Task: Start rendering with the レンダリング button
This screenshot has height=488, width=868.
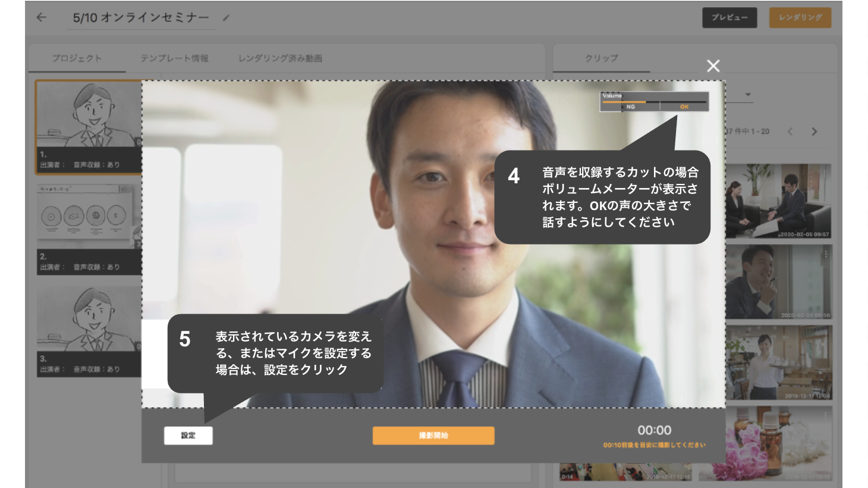Action: [800, 18]
